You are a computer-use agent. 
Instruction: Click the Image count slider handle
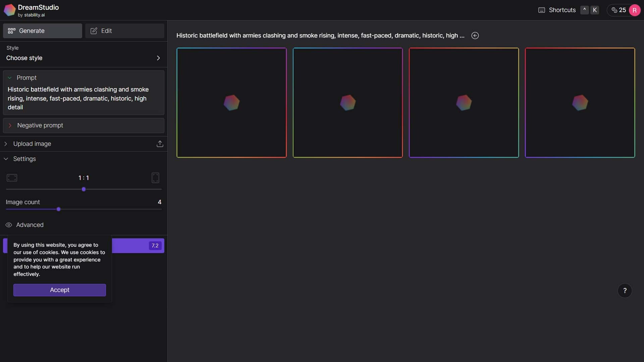point(59,209)
